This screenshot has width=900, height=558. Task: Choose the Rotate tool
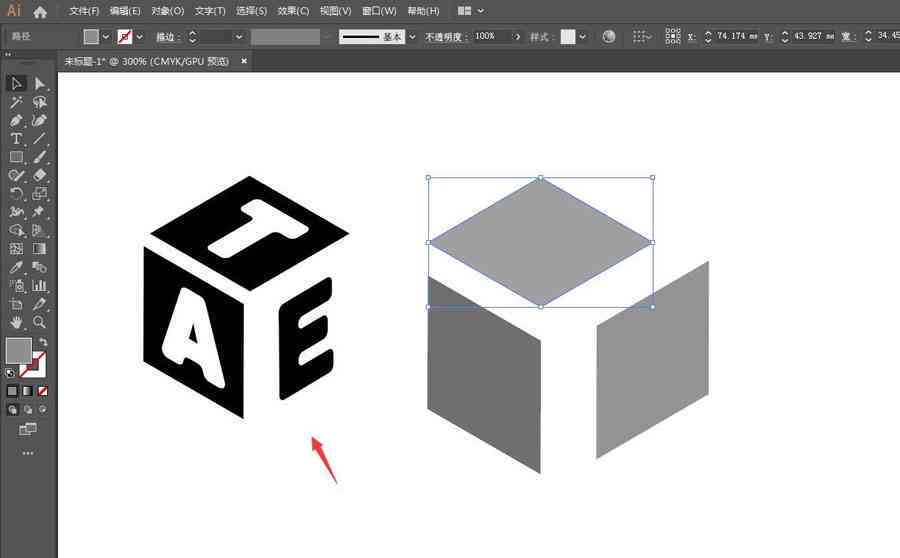coord(16,194)
